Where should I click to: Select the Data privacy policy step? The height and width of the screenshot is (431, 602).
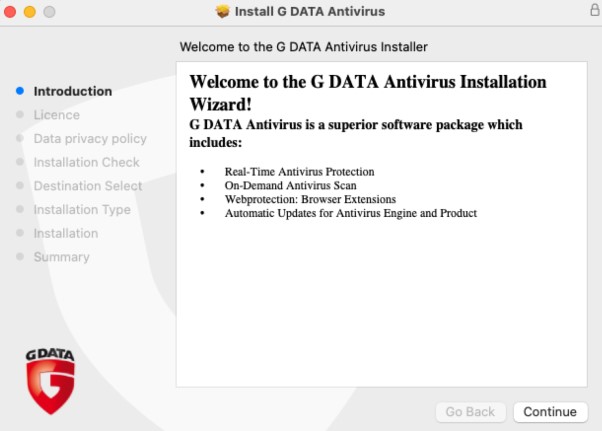pos(90,139)
